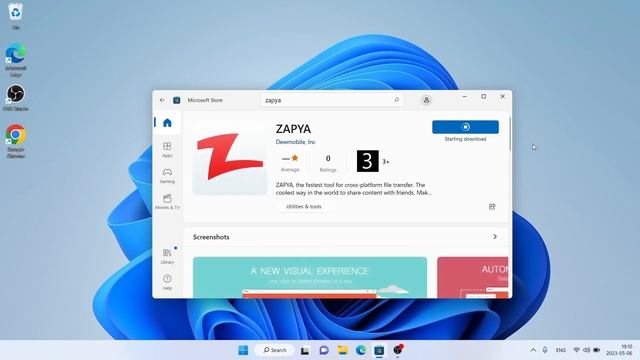Open the Windows Start menu
Viewport: 640px width, 360px height.
click(243, 350)
